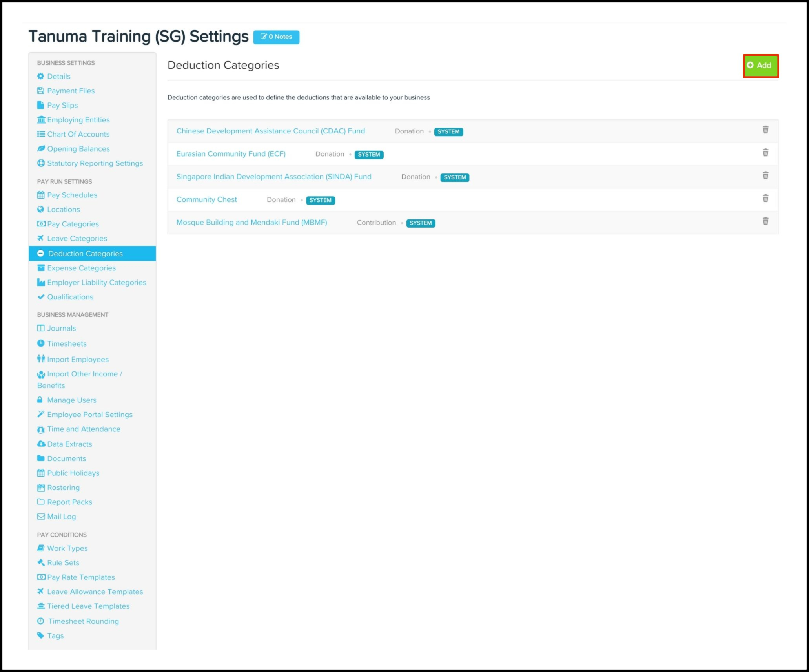Viewport: 809px width, 672px height.
Task: Click trash icon for CDAC Fund row
Action: click(765, 130)
